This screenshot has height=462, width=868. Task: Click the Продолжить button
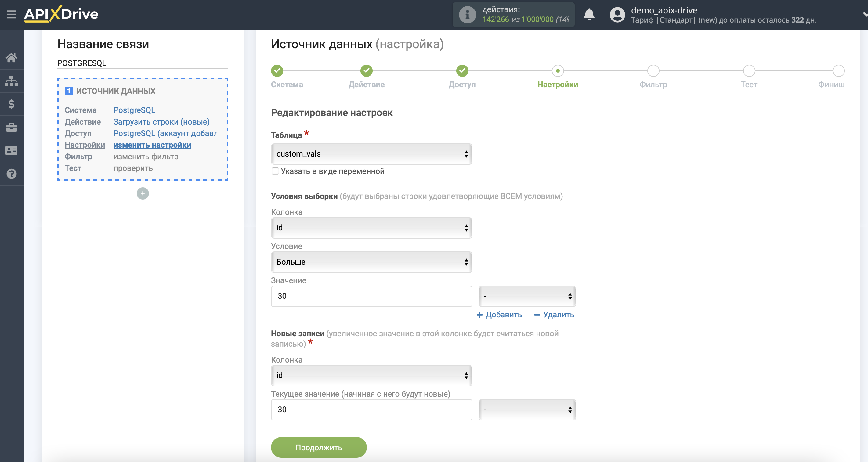click(x=319, y=448)
